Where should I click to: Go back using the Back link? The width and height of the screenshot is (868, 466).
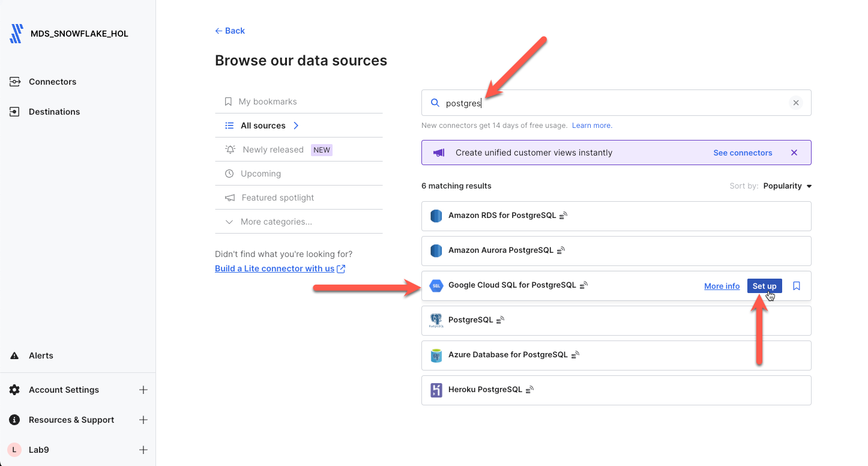(230, 31)
